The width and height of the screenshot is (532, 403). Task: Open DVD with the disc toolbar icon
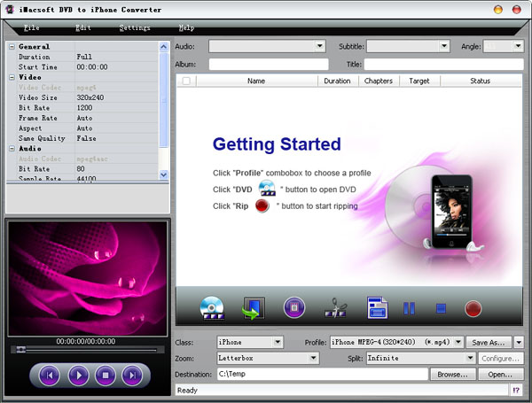[212, 308]
